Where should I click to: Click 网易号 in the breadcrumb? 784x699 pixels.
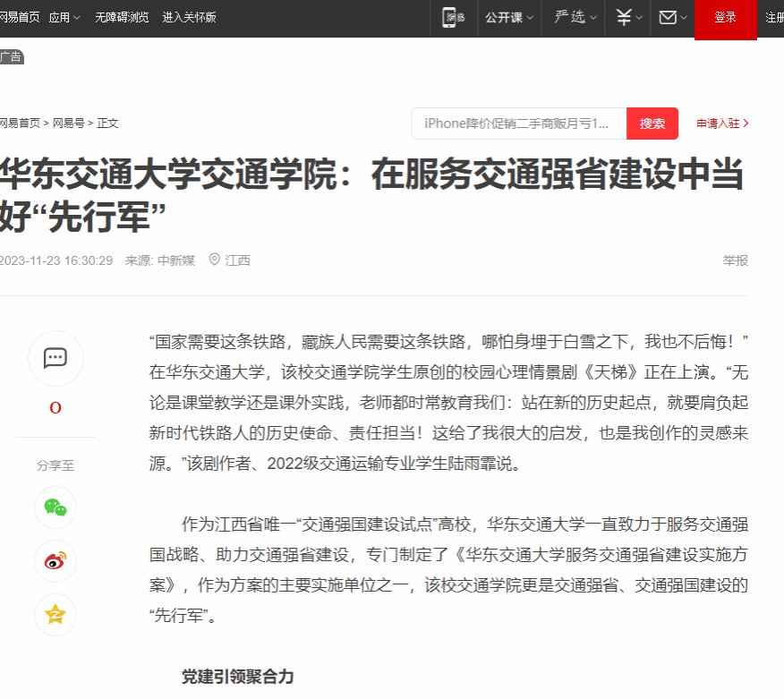pyautogui.click(x=69, y=124)
